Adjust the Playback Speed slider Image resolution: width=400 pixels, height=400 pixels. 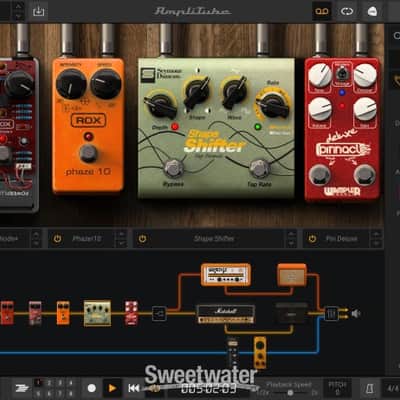(x=289, y=393)
